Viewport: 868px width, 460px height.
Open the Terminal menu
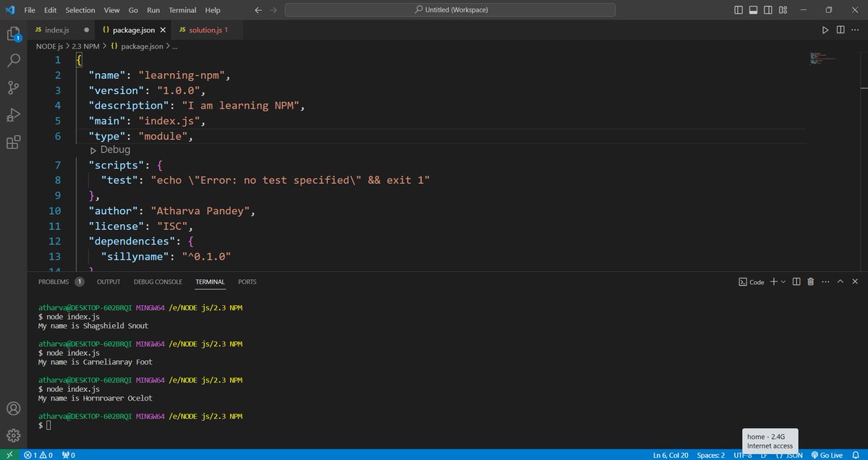tap(182, 9)
